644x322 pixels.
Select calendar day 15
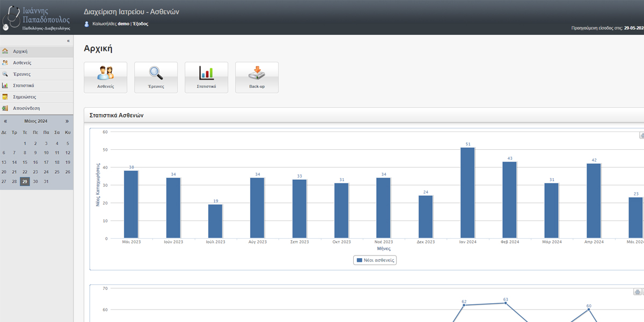(x=25, y=162)
